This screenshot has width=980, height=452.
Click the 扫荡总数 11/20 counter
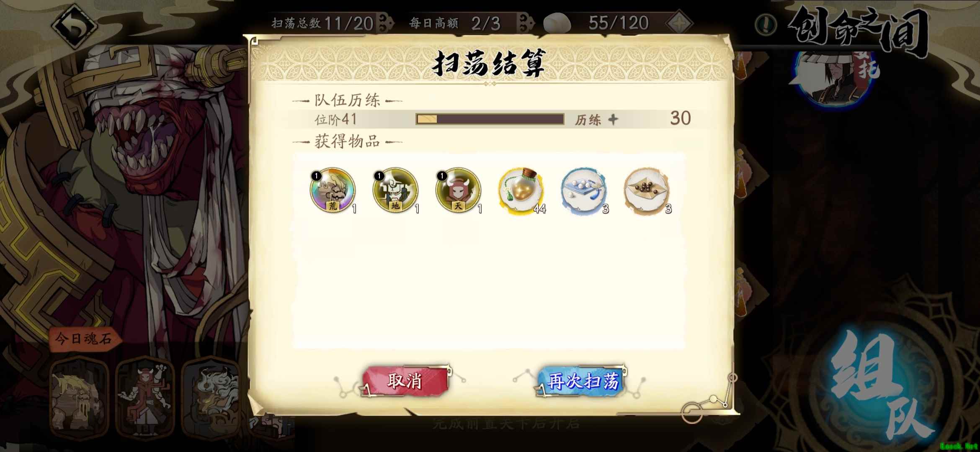[322, 23]
